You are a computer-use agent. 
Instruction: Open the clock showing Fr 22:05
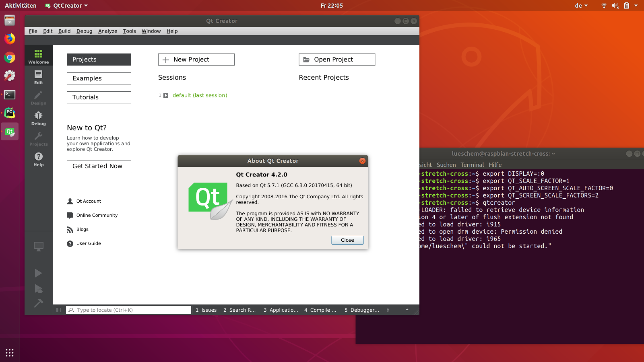click(332, 6)
